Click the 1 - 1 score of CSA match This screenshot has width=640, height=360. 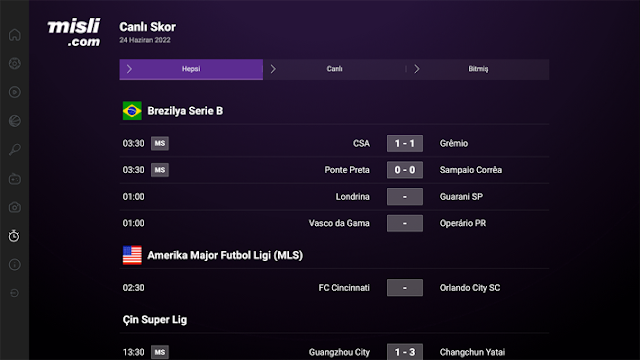click(x=405, y=143)
